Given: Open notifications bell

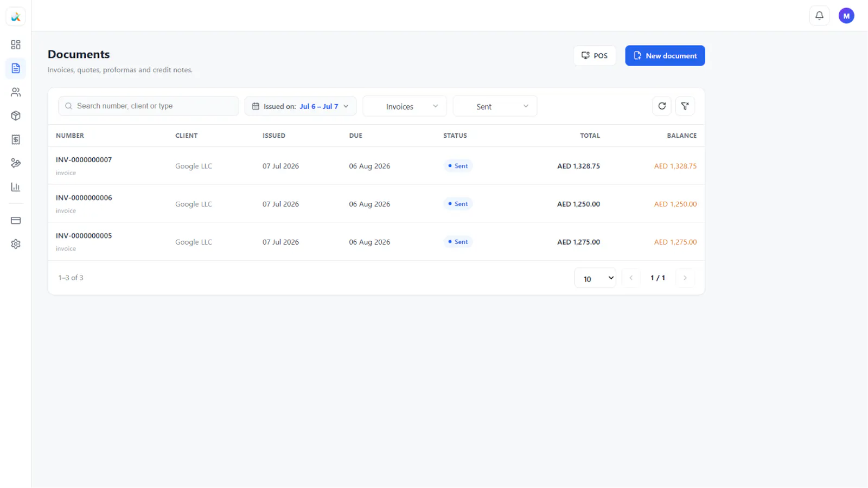Looking at the screenshot, I should click(x=819, y=16).
